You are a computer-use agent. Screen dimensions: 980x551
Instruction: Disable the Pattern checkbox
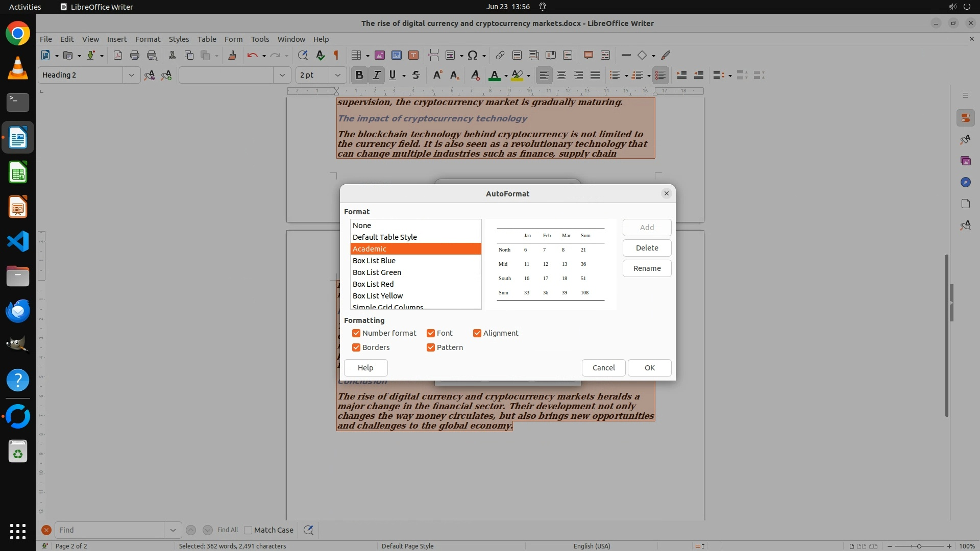(x=431, y=347)
